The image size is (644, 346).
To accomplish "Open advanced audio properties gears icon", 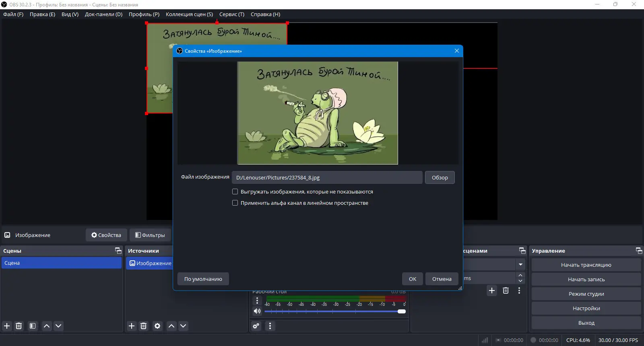I will pos(256,326).
